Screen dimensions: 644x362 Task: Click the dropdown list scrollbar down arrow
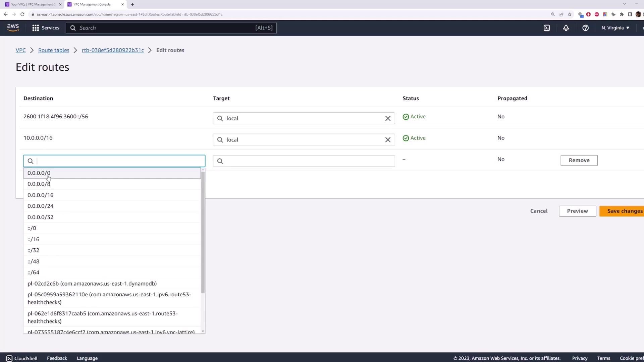pos(203,331)
